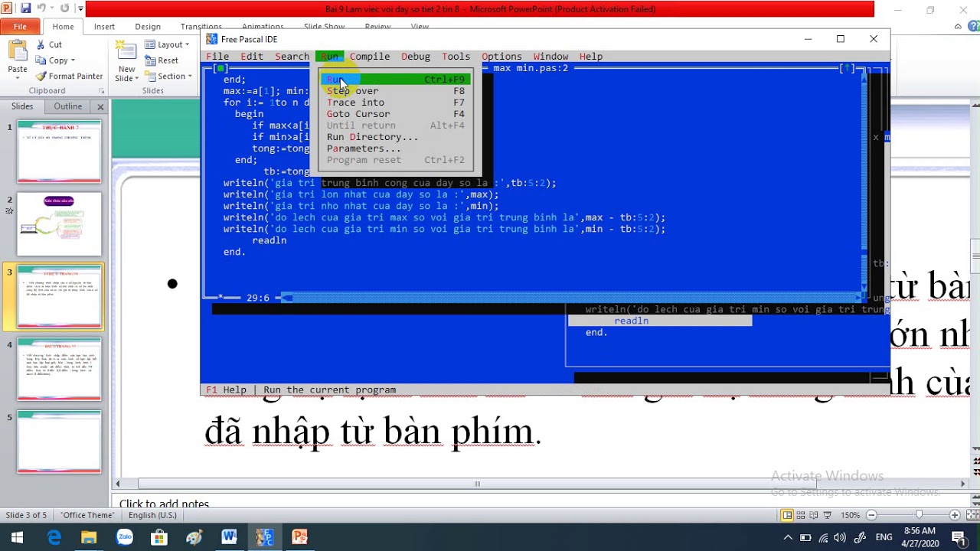The height and width of the screenshot is (551, 980).
Task: Close the Slides/Outline pane with the X
Action: click(x=101, y=107)
